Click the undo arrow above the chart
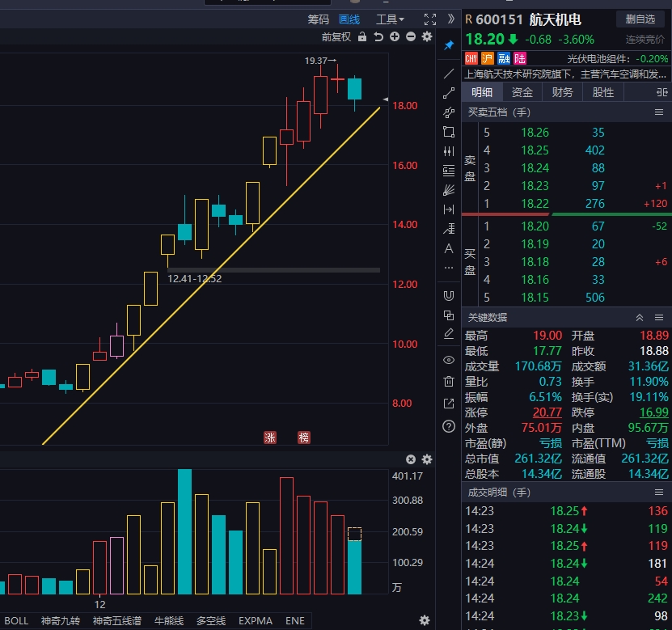672x630 pixels. 378,37
